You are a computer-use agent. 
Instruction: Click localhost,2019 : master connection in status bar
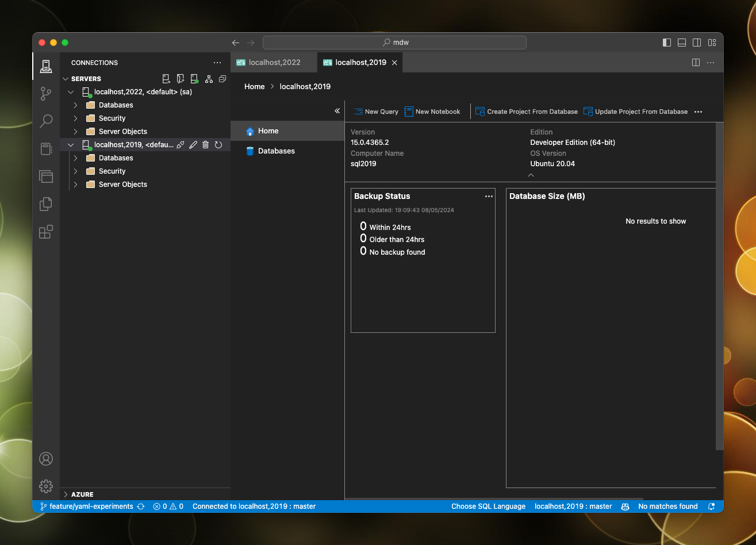click(573, 506)
